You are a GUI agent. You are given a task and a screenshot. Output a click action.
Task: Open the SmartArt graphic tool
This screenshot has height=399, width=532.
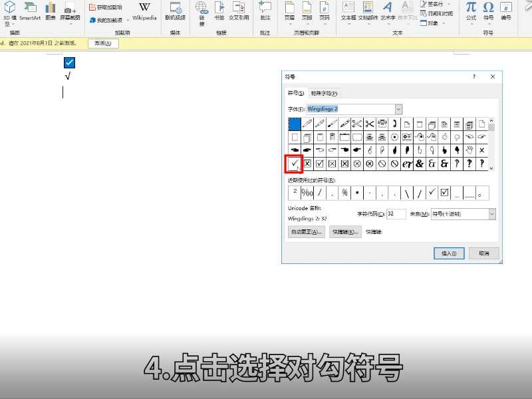[x=30, y=11]
